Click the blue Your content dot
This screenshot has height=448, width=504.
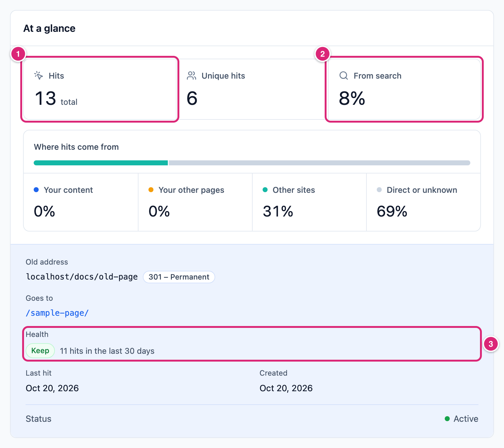36,190
